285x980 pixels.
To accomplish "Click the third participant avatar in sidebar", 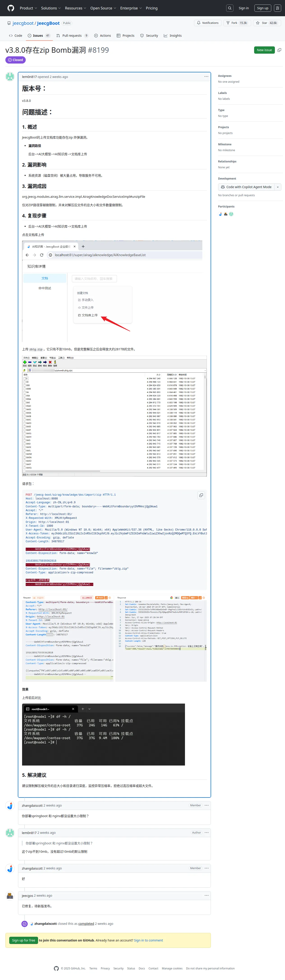I will [231, 214].
